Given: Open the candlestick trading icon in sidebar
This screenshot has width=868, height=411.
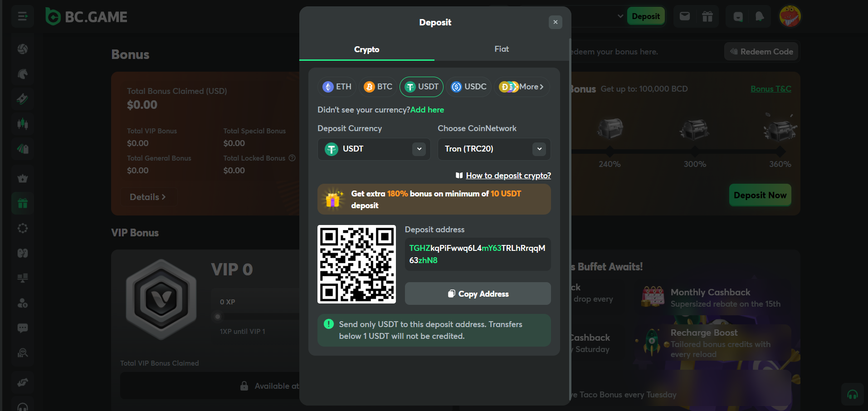Looking at the screenshot, I should 23,124.
